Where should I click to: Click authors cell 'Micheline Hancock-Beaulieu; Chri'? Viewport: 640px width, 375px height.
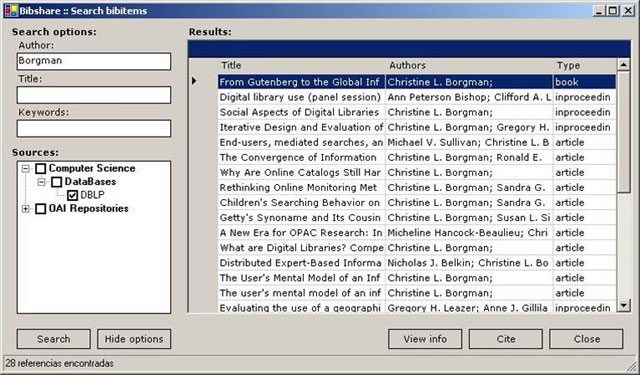click(469, 233)
